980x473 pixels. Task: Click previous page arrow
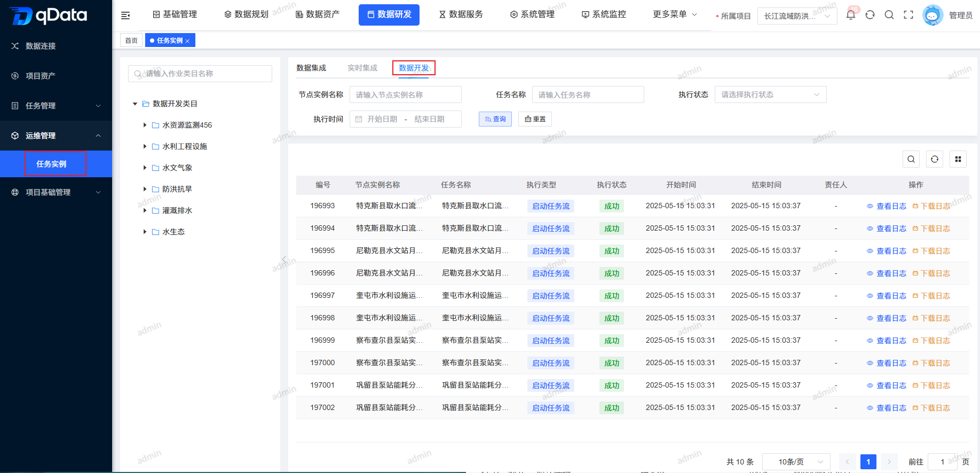(847, 462)
